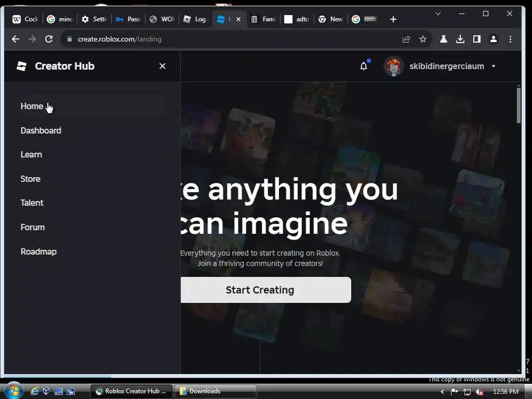
Task: Click the page vertical scrollbar thumb
Action: [518, 105]
